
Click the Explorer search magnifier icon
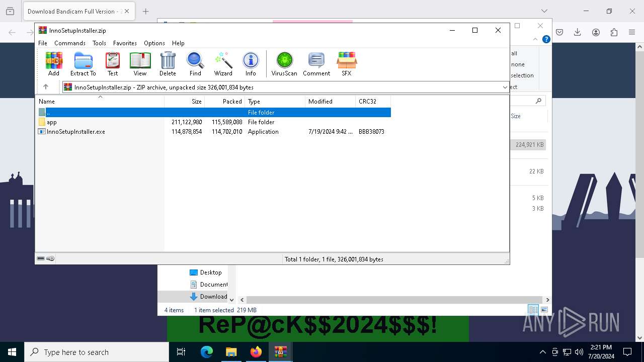coord(538,101)
